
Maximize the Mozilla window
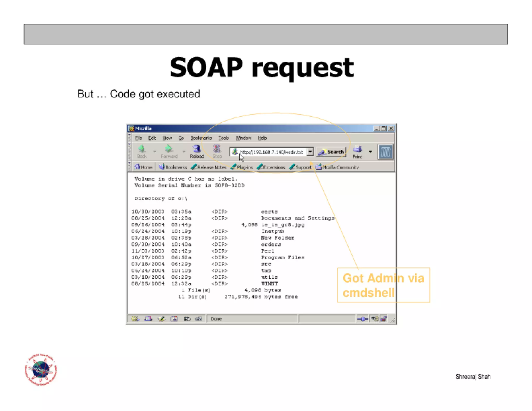383,128
